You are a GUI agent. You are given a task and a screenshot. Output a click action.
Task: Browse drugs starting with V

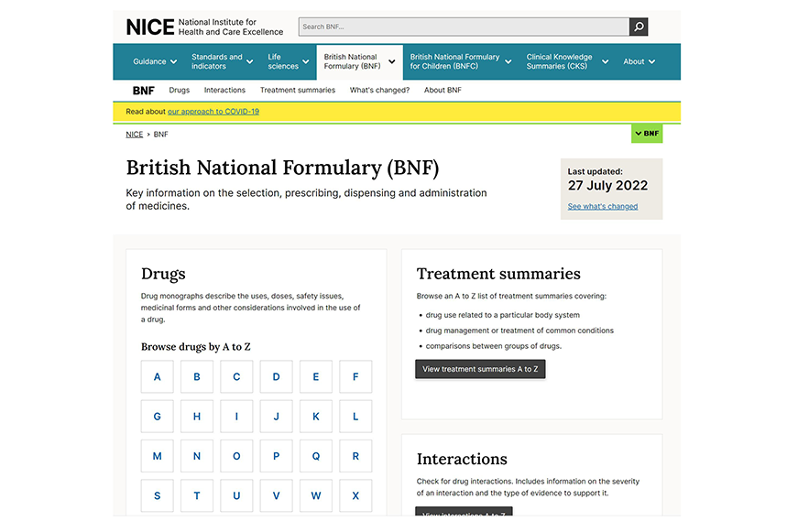point(277,496)
